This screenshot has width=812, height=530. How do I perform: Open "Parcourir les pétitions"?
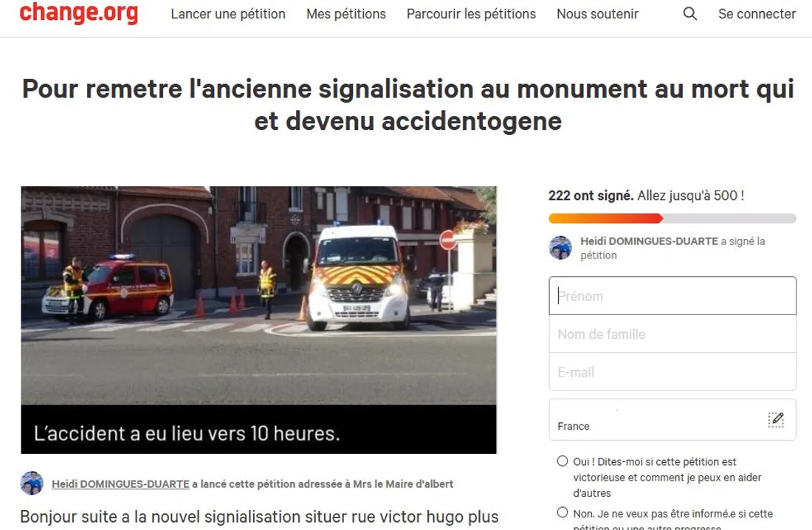(471, 14)
